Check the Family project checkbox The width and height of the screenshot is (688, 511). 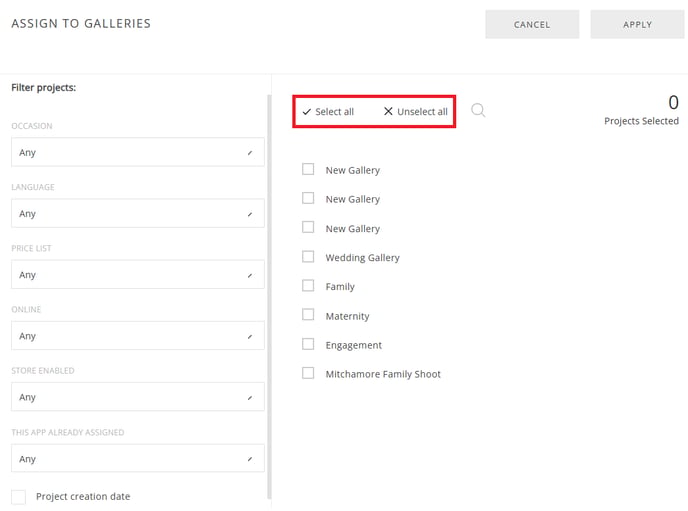coord(308,286)
